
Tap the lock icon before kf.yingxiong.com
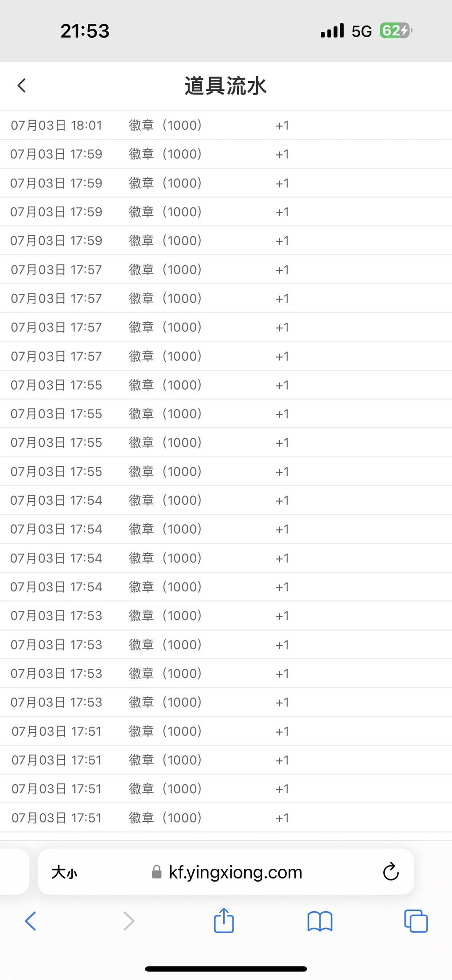point(156,872)
